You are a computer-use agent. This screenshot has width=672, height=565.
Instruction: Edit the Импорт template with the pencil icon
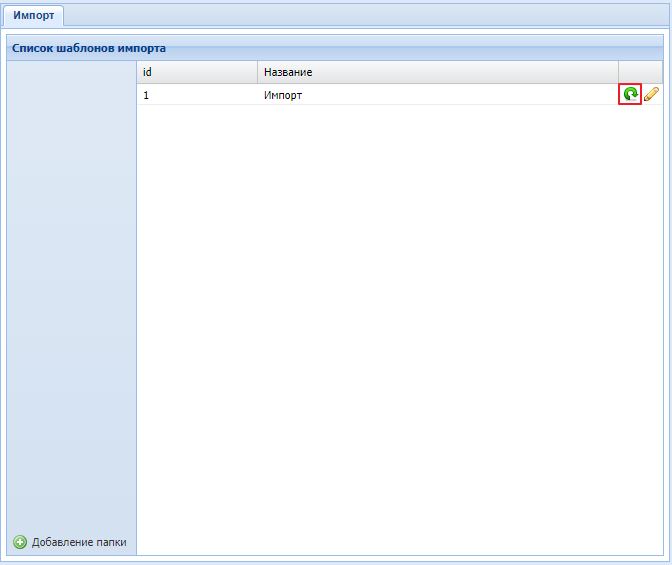(x=651, y=94)
